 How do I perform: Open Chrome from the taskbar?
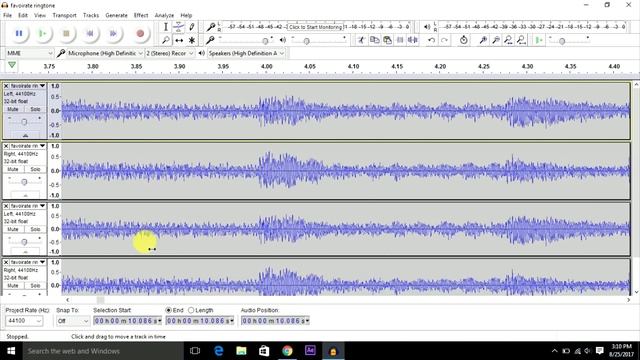click(287, 351)
